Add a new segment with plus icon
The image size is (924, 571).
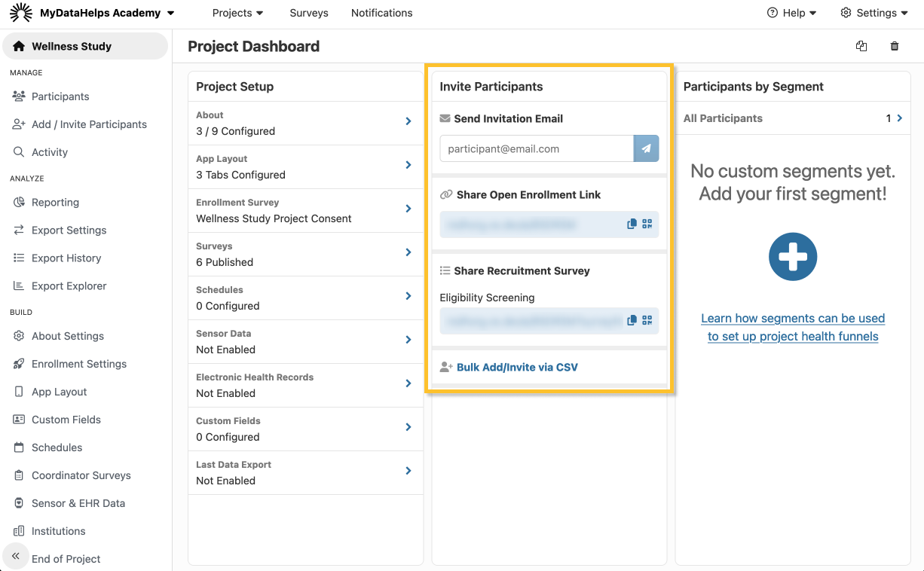(x=793, y=257)
